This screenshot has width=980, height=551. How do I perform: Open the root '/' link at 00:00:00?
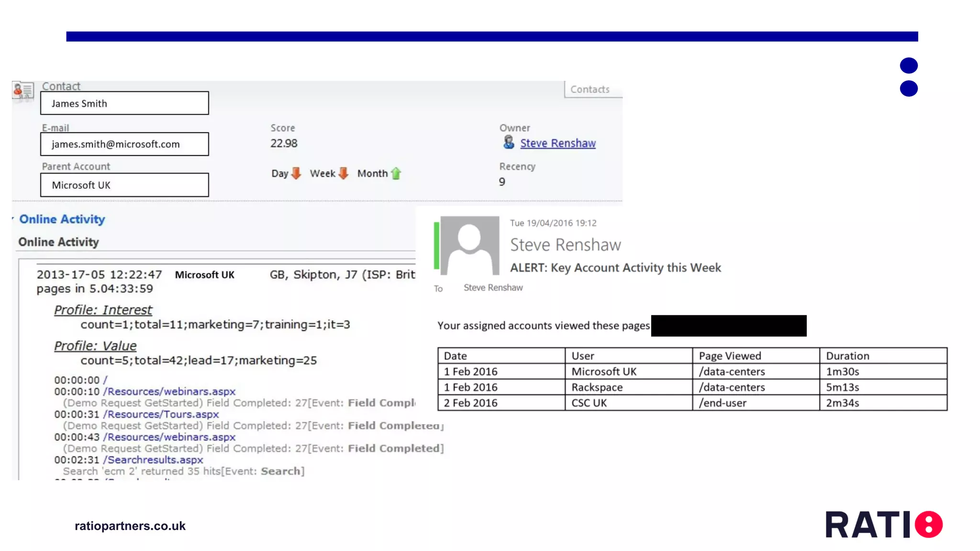click(x=105, y=380)
